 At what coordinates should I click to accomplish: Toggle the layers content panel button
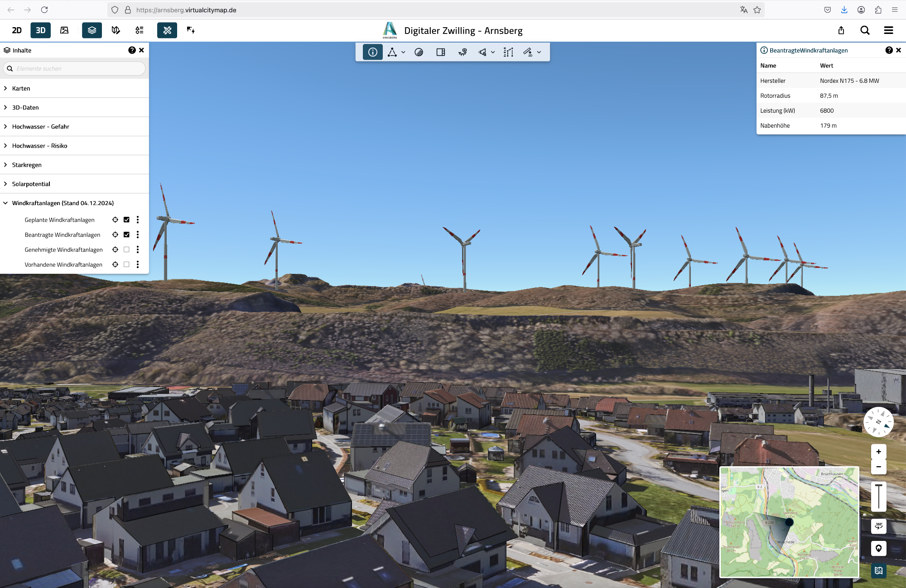pos(92,30)
